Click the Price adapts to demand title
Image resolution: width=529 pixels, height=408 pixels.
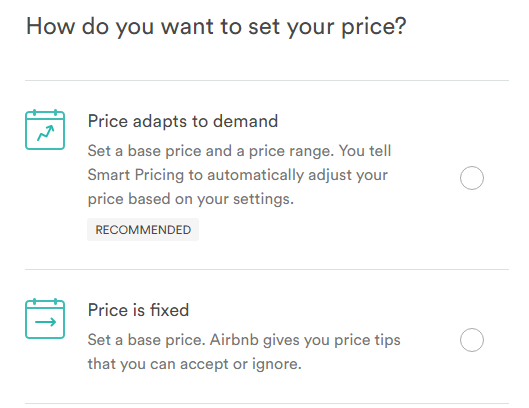click(x=183, y=121)
